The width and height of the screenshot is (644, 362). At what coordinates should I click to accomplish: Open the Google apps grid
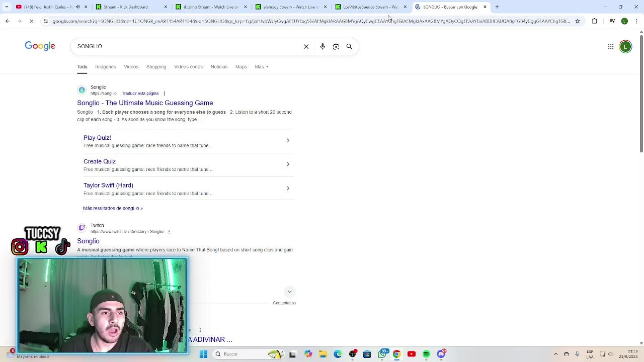[x=611, y=47]
